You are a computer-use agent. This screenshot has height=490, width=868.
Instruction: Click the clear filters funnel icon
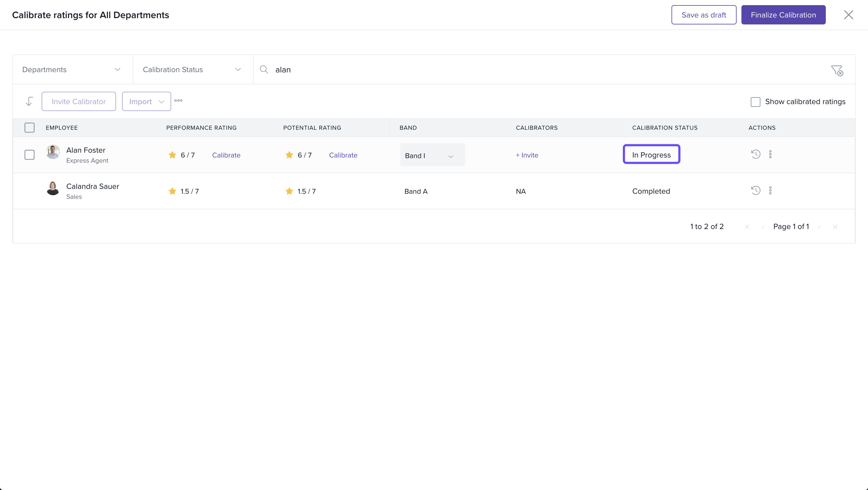point(837,70)
